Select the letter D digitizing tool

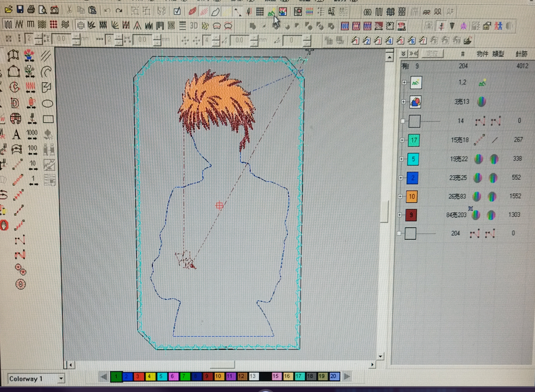[15, 103]
